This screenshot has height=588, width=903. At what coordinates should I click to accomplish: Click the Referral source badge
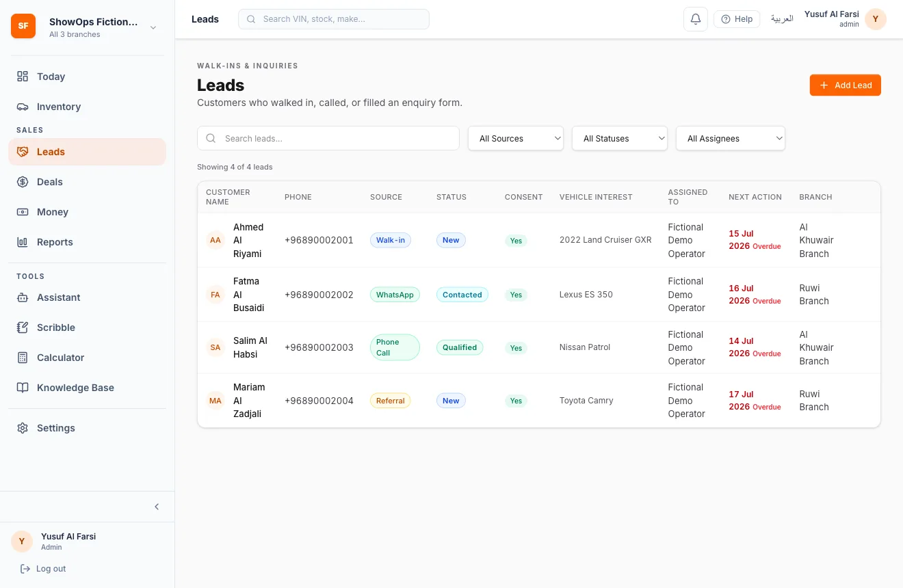coord(391,401)
